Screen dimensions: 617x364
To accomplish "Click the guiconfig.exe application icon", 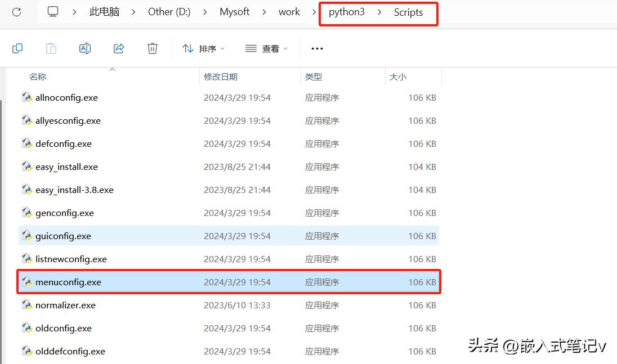I will [26, 235].
